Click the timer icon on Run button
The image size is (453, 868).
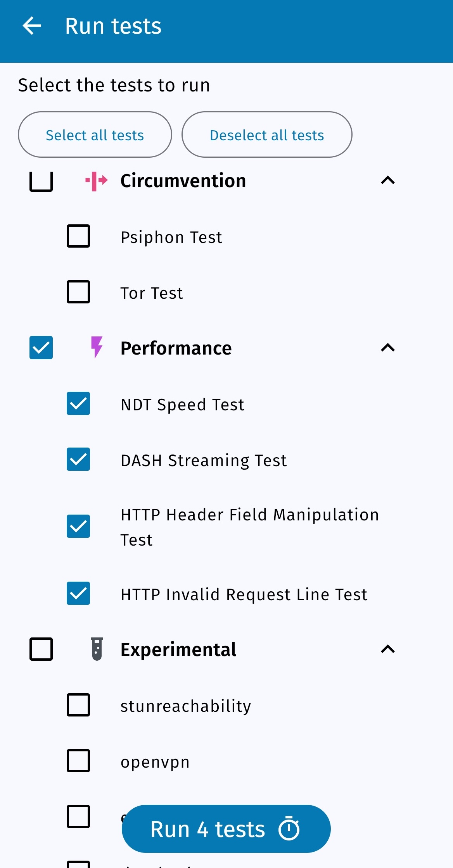click(289, 829)
